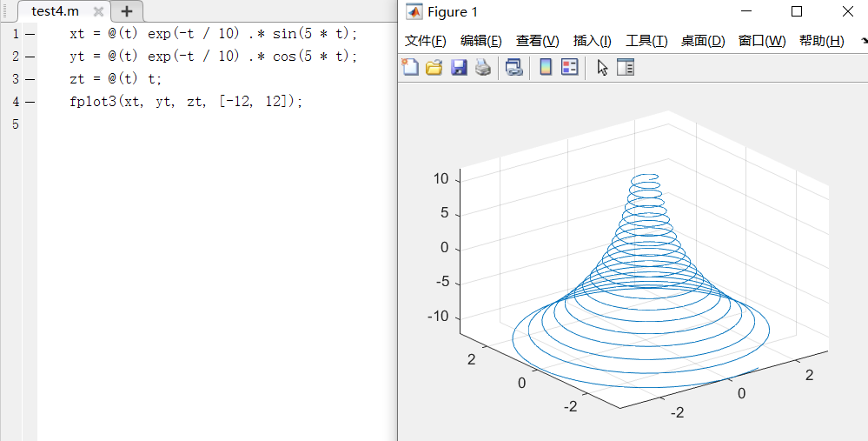Screen dimensions: 868x441
Task: Click code line zt = @(t) t;
Action: pyautogui.click(x=116, y=79)
